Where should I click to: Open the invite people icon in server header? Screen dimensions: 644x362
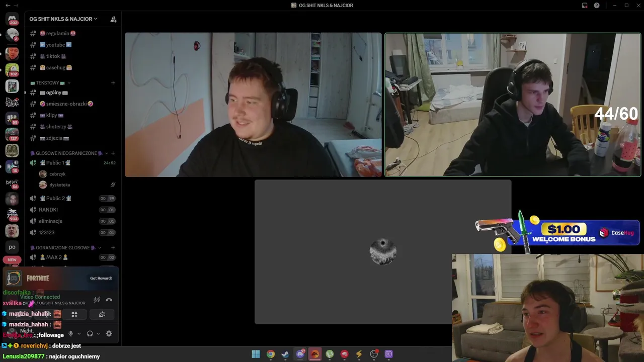(113, 19)
